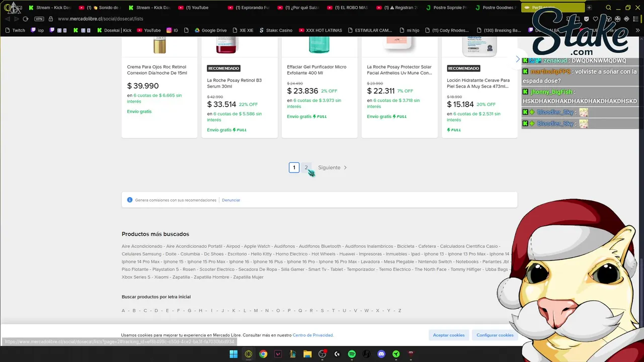Open the Windows Start menu
644x362 pixels.
pyautogui.click(x=233, y=354)
